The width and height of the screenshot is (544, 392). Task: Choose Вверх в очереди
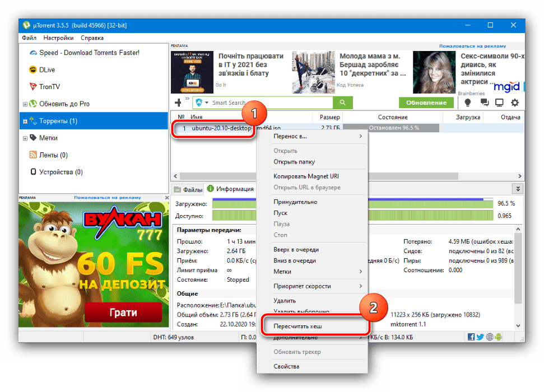click(312, 249)
